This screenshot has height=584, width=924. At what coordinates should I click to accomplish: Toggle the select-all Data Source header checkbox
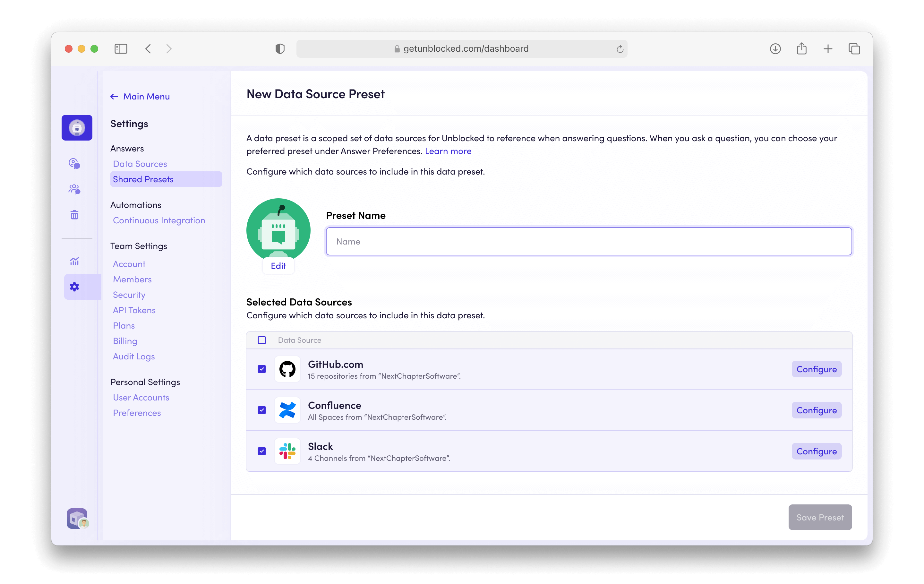262,340
